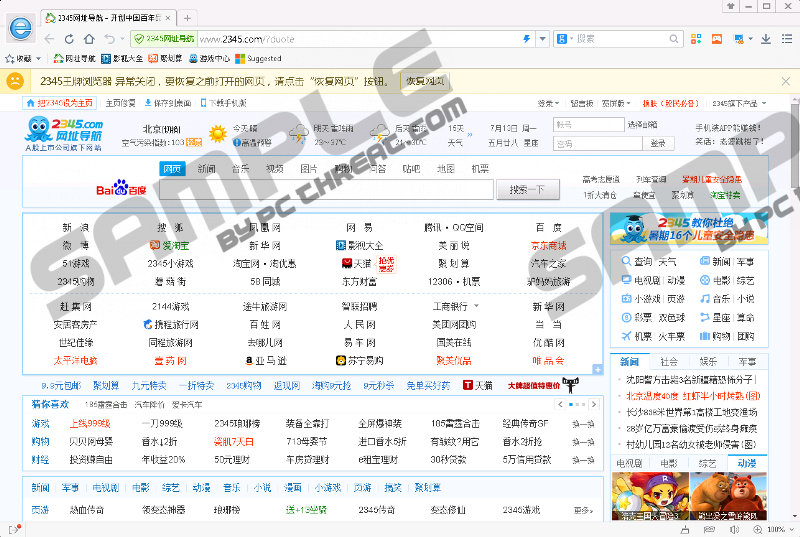Viewport: 800px width, 537px height.
Task: Click the 购物 shopping icon in right panel
Action: click(x=705, y=336)
